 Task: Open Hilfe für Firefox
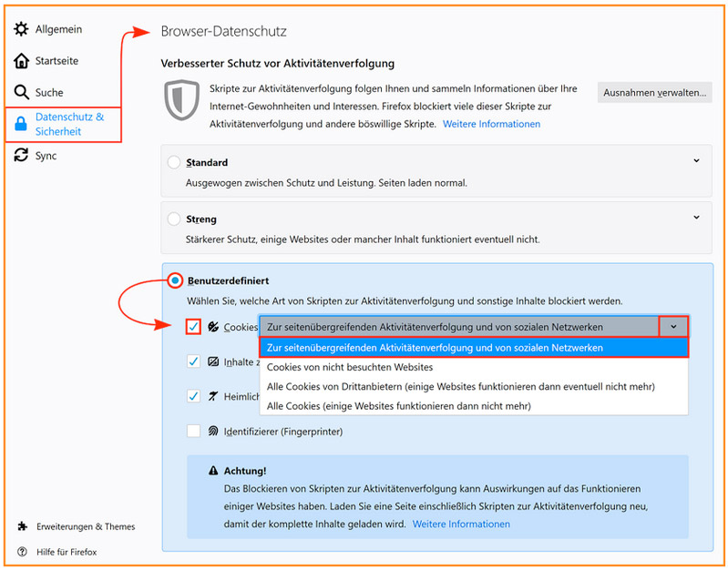pos(57,552)
